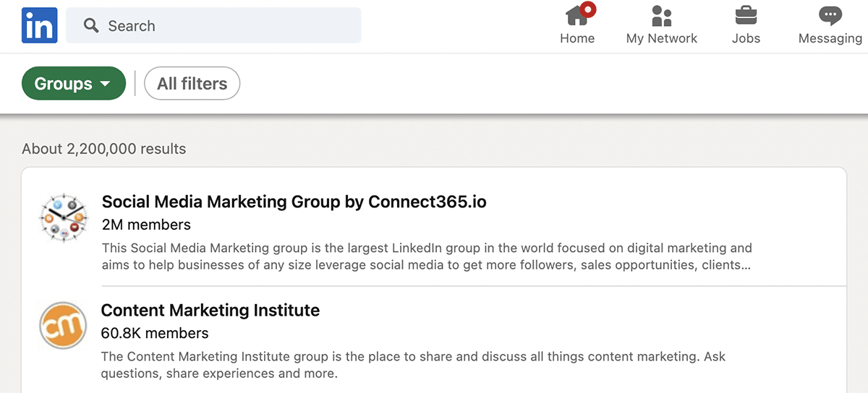Viewport: 868px width, 393px height.
Task: Open My Network people icon
Action: pyautogui.click(x=661, y=16)
